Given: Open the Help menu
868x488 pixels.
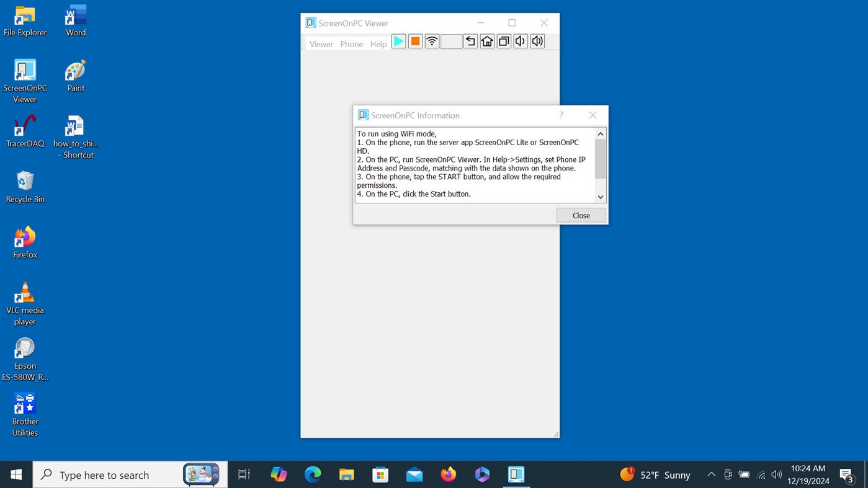Looking at the screenshot, I should coord(378,43).
